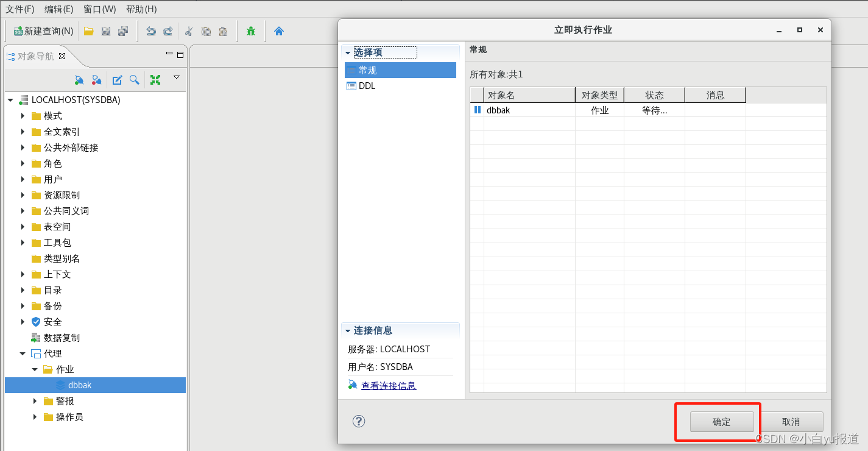
Task: Click the disconnect plug icon in 对象导航
Action: (x=97, y=80)
